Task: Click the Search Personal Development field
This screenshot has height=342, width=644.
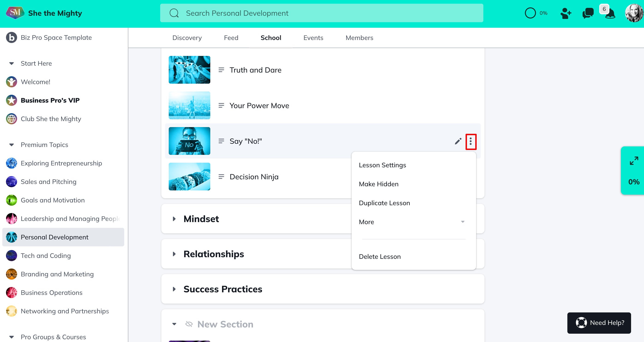Action: [322, 13]
